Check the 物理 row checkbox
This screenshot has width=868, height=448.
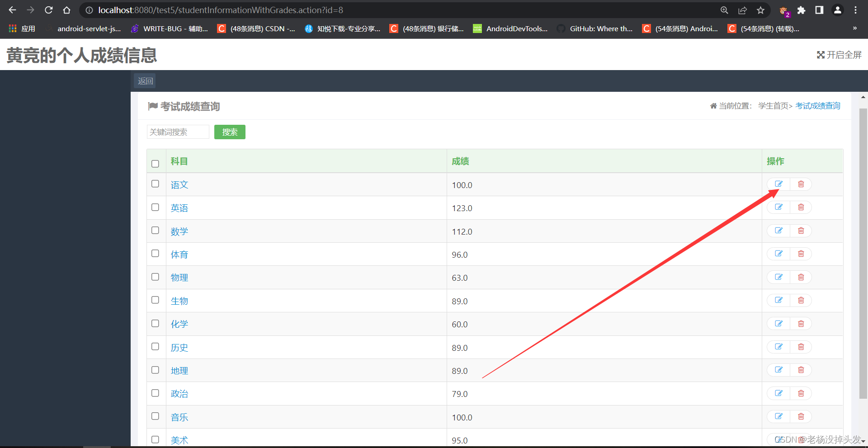(x=155, y=277)
